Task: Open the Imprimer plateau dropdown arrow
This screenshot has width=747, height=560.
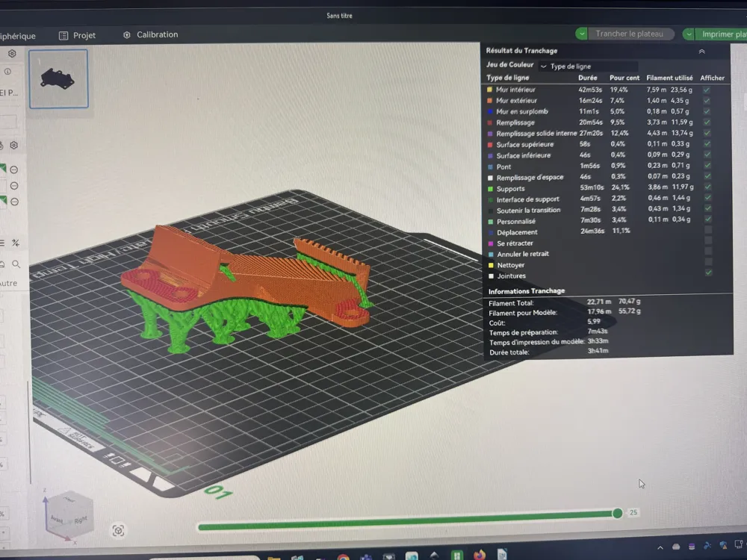Action: (689, 34)
